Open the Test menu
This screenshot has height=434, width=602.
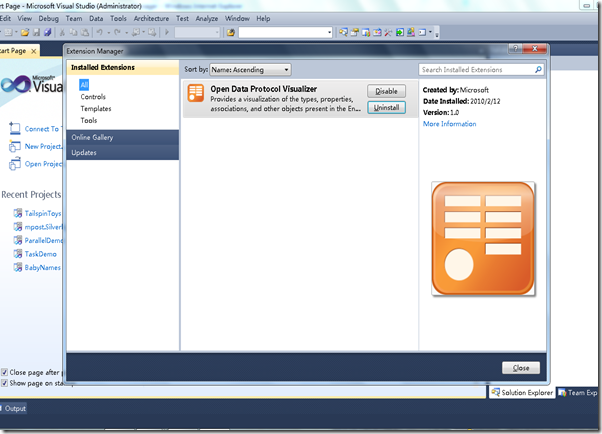182,18
